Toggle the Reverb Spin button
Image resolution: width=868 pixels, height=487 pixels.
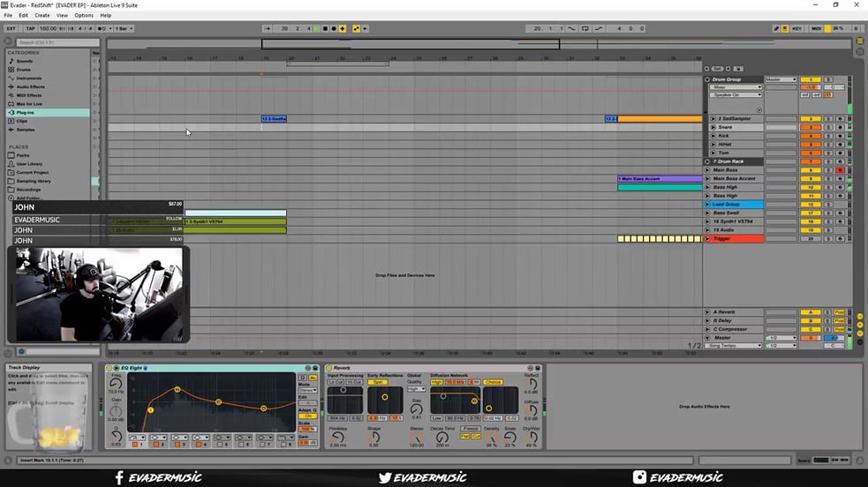pos(378,382)
